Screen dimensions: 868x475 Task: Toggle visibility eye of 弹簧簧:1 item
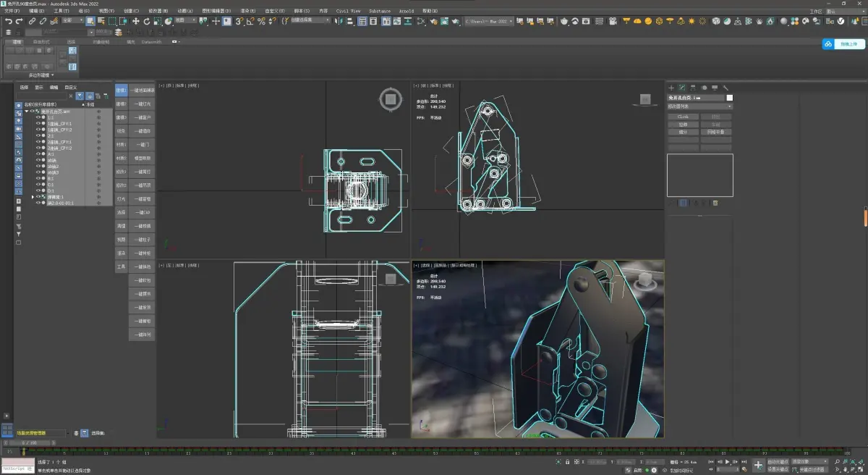coord(39,197)
